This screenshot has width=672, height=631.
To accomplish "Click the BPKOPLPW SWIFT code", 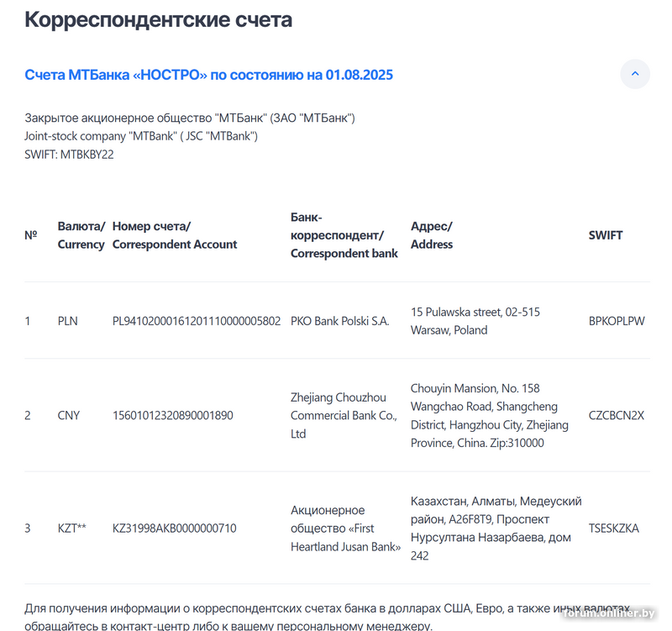I will coord(617,321).
